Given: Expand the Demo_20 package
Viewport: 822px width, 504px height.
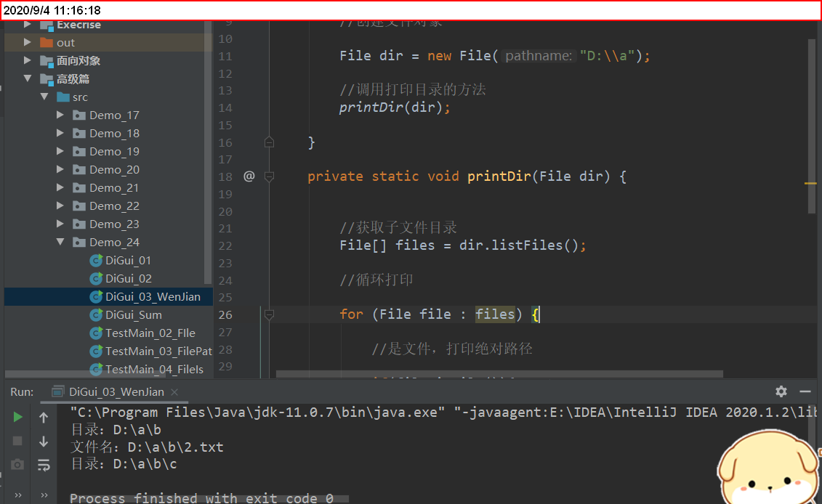Looking at the screenshot, I should pyautogui.click(x=60, y=169).
